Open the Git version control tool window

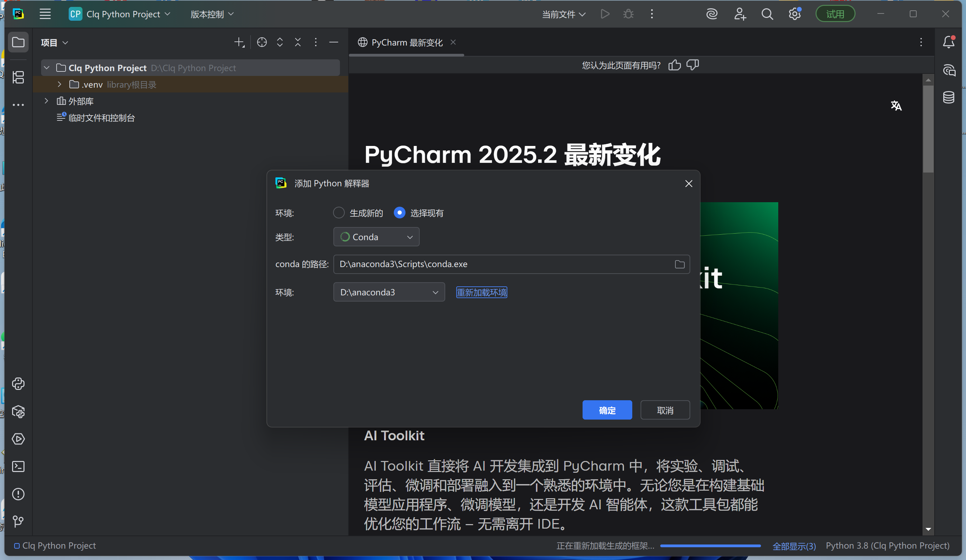click(18, 521)
